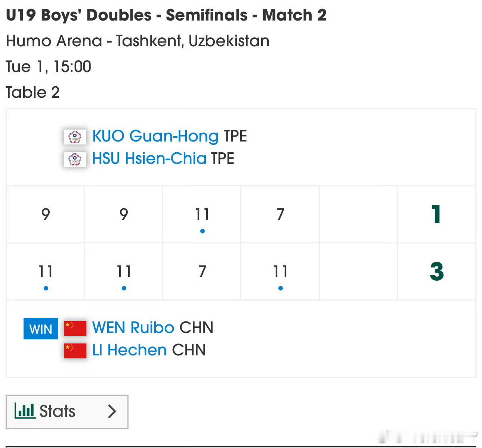Open KUO Guan-Hong player profile

(x=155, y=136)
